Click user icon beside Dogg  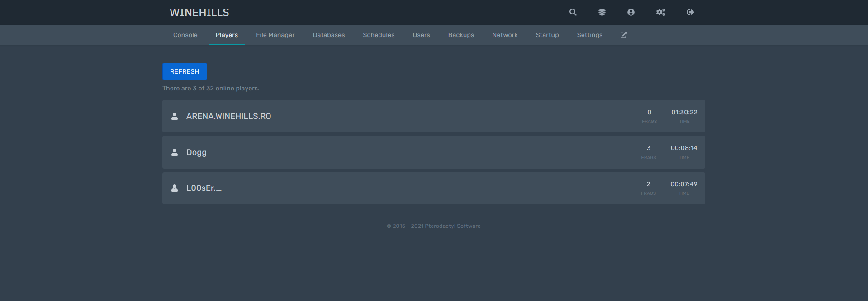(x=175, y=152)
